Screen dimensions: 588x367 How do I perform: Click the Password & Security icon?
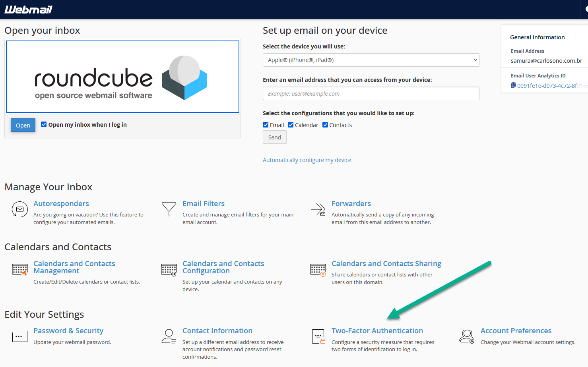click(20, 336)
